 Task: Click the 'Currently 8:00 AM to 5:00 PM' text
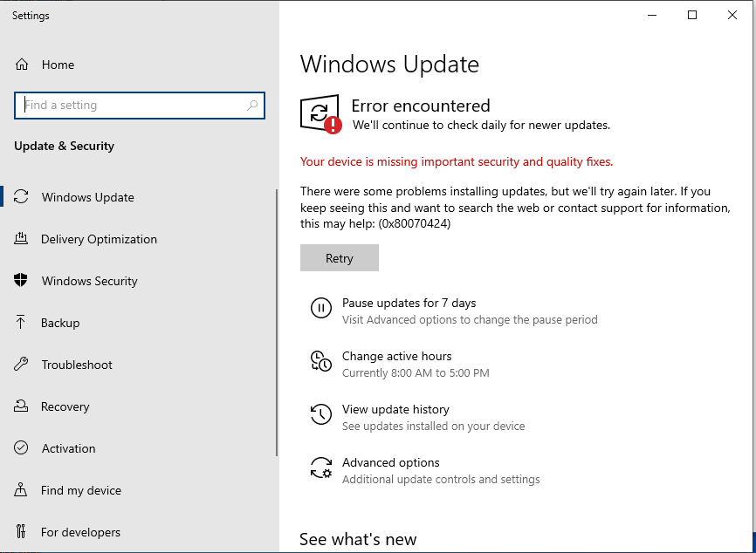[x=416, y=372]
